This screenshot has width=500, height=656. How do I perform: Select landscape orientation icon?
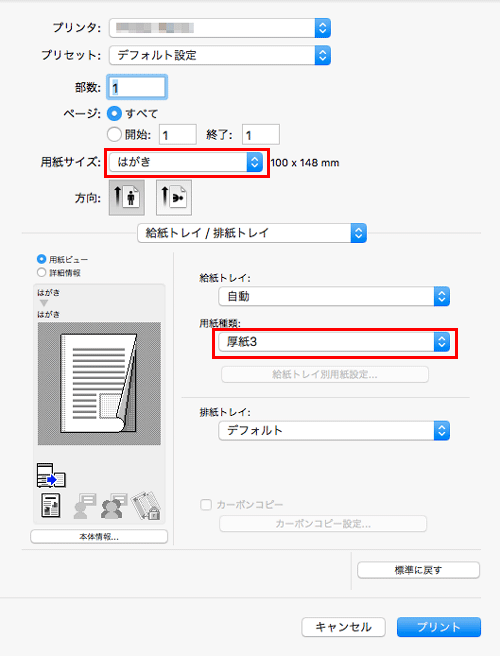pos(174,197)
